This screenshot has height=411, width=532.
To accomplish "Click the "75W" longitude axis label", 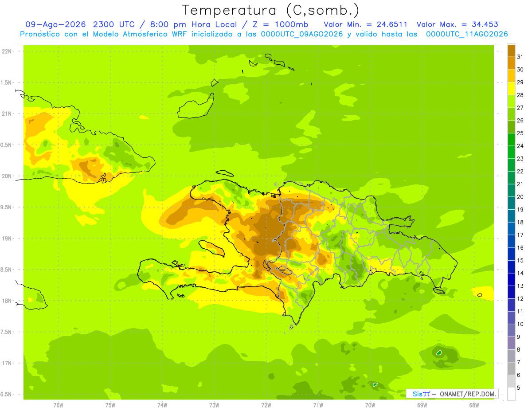I will [110, 405].
